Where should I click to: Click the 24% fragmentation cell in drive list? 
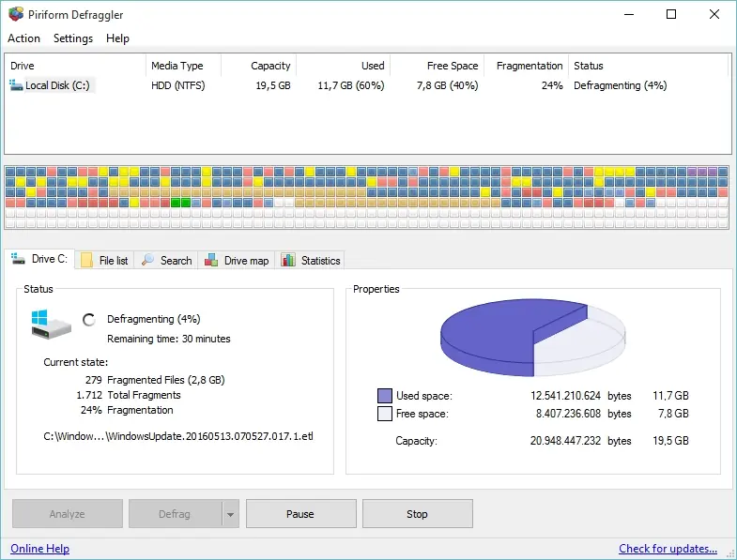coord(552,85)
